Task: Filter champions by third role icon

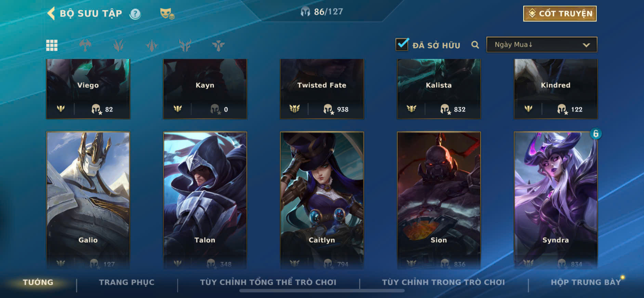Action: coord(152,45)
